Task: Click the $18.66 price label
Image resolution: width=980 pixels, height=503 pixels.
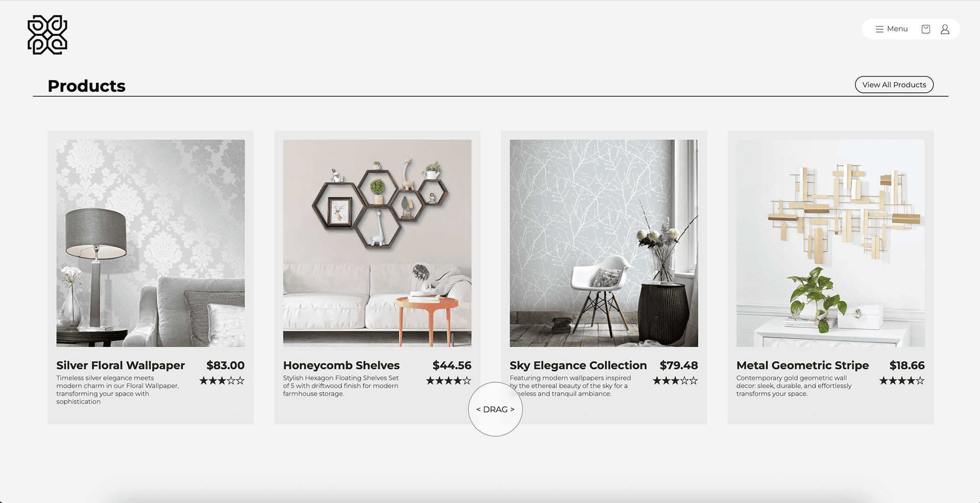Action: 907,365
